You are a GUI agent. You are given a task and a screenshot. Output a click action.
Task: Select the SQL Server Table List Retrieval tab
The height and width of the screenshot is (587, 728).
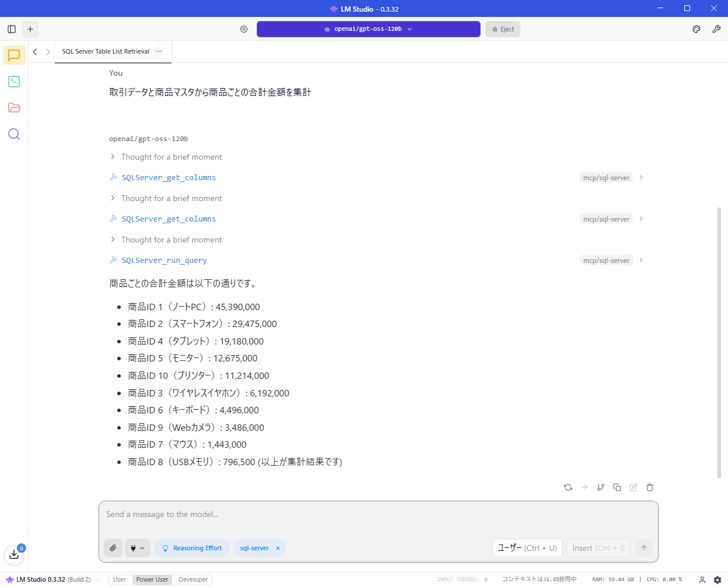(x=104, y=51)
